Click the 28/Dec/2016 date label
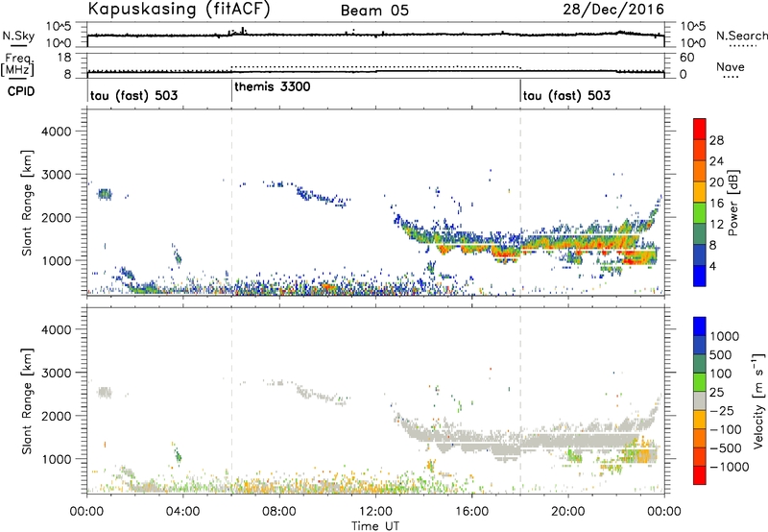The image size is (768, 532). click(x=613, y=9)
